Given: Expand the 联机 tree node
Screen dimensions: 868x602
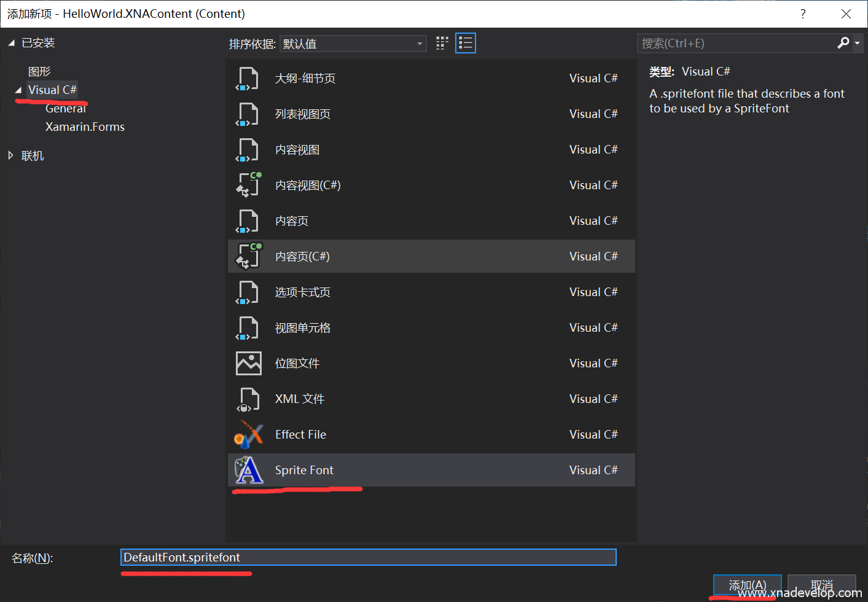Looking at the screenshot, I should click(x=11, y=156).
